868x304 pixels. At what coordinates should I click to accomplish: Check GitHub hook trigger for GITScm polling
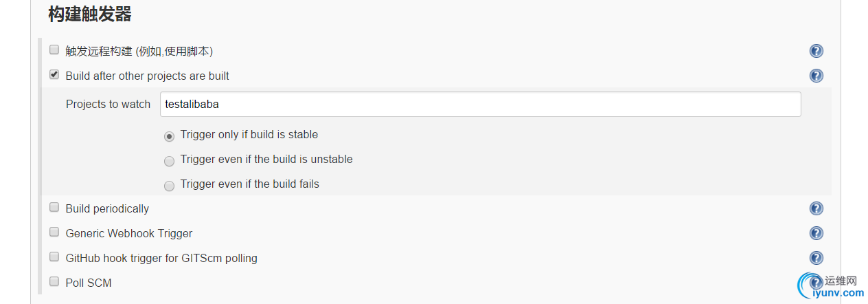[54, 257]
